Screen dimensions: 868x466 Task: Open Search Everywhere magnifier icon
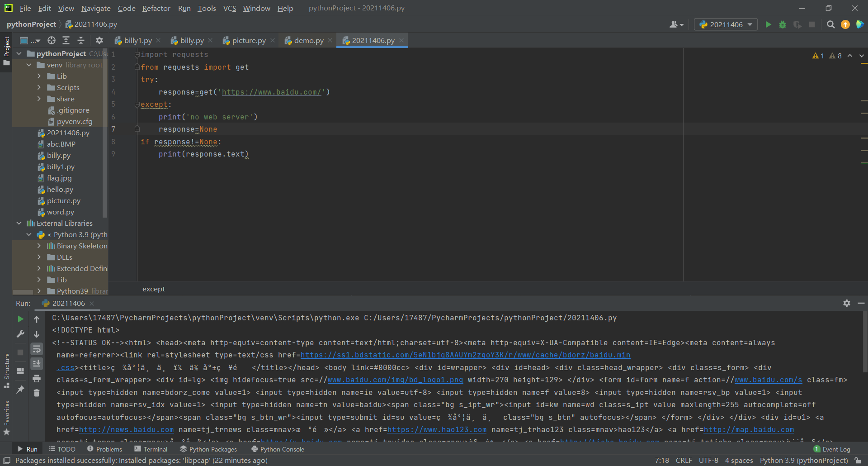pyautogui.click(x=830, y=24)
